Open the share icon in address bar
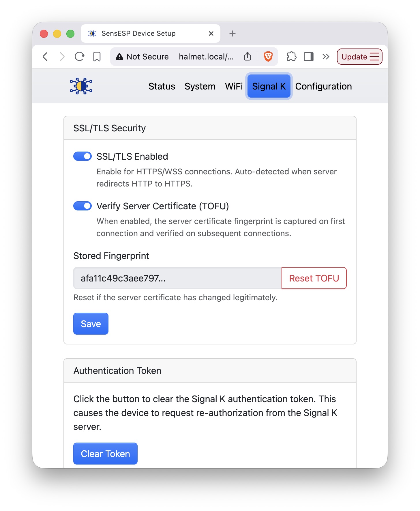The height and width of the screenshot is (511, 420). (x=247, y=57)
